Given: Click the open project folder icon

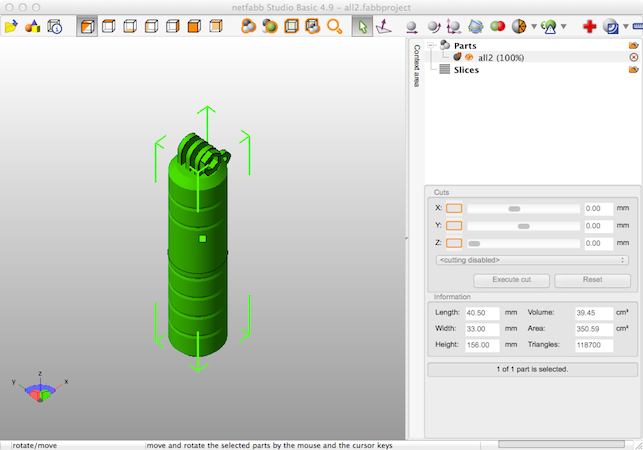Looking at the screenshot, I should 11,26.
